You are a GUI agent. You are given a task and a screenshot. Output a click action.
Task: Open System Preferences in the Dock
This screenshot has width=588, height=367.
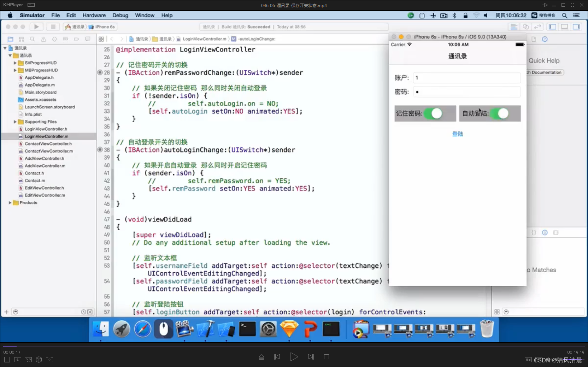tap(268, 329)
